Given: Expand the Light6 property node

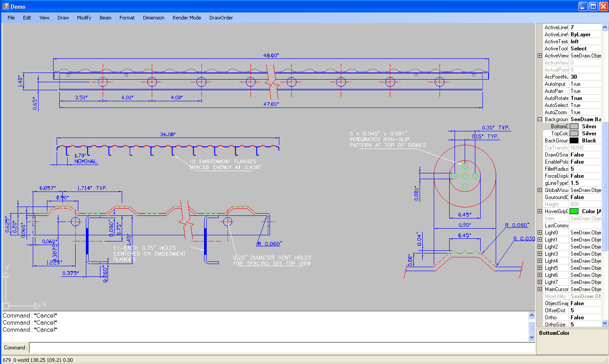Looking at the screenshot, I should click(x=540, y=275).
